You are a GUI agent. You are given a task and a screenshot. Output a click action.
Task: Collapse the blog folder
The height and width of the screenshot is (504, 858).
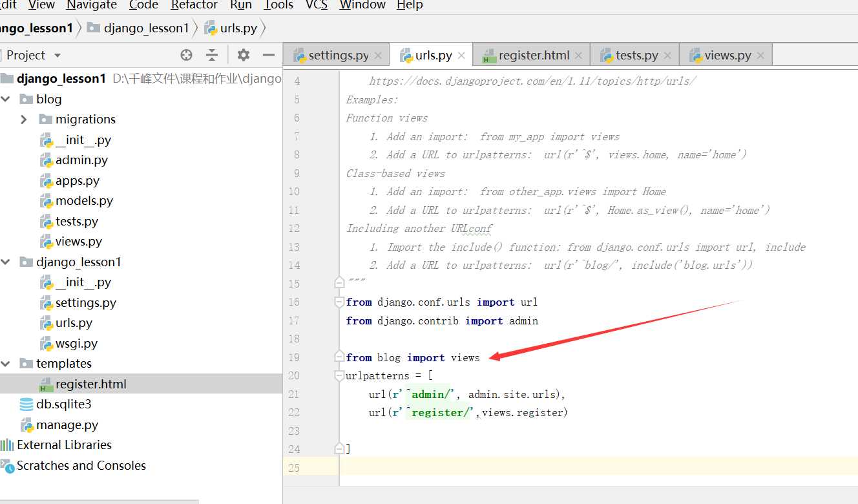(x=6, y=99)
